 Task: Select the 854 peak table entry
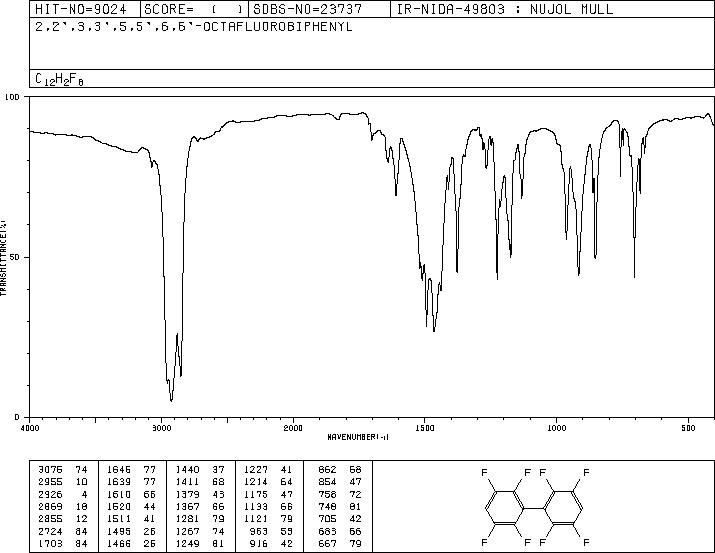click(x=340, y=482)
